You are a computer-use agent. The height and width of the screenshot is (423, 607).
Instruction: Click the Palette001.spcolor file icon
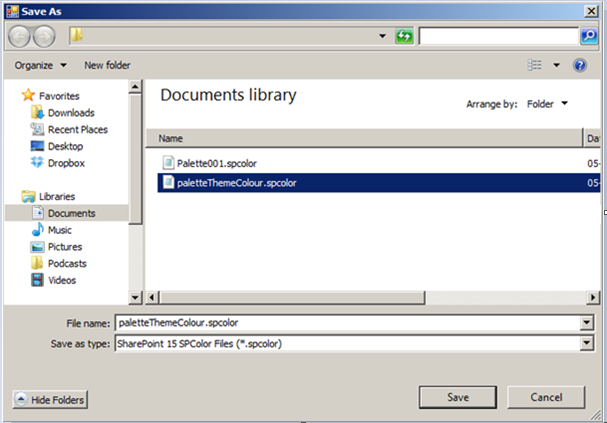(x=168, y=163)
